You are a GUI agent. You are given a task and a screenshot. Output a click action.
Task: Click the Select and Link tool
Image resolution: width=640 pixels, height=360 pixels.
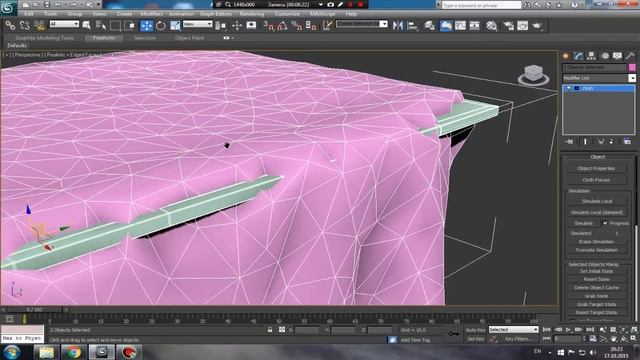click(10, 26)
